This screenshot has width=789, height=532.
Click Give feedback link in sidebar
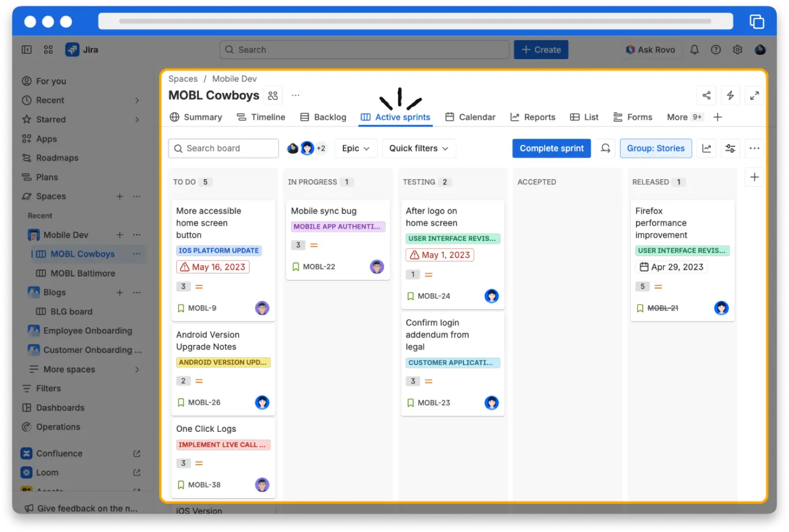coord(81,508)
